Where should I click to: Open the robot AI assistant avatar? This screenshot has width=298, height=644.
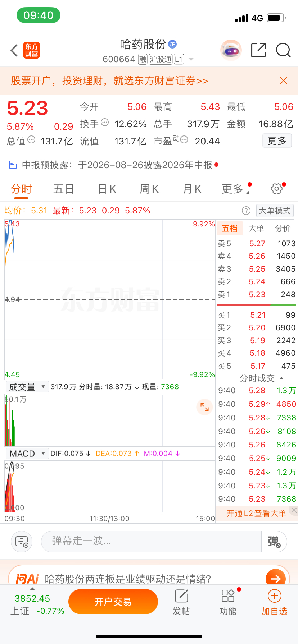click(231, 50)
